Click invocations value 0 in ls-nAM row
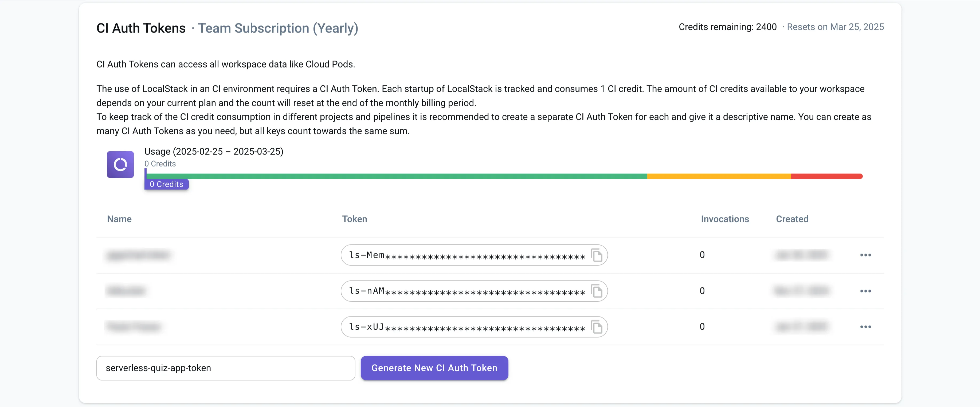This screenshot has width=980, height=407. 702,291
